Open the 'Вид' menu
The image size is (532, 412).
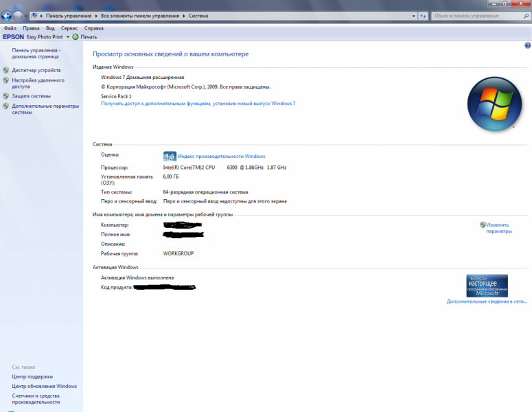pos(50,28)
